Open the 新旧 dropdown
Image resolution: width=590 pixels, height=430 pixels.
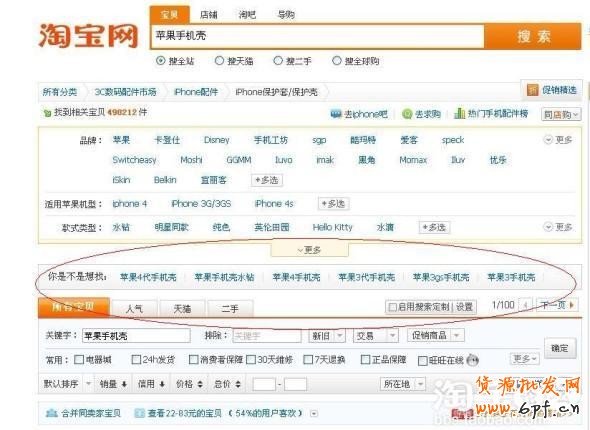click(327, 335)
